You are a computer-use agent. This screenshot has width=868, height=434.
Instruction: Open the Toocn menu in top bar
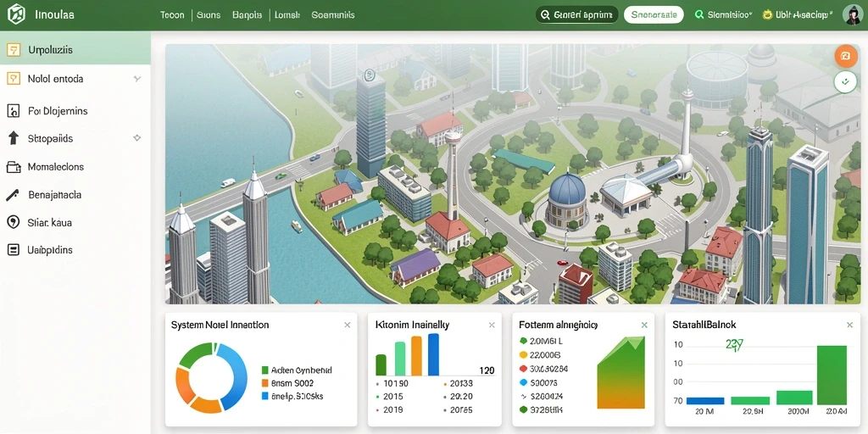pos(171,15)
